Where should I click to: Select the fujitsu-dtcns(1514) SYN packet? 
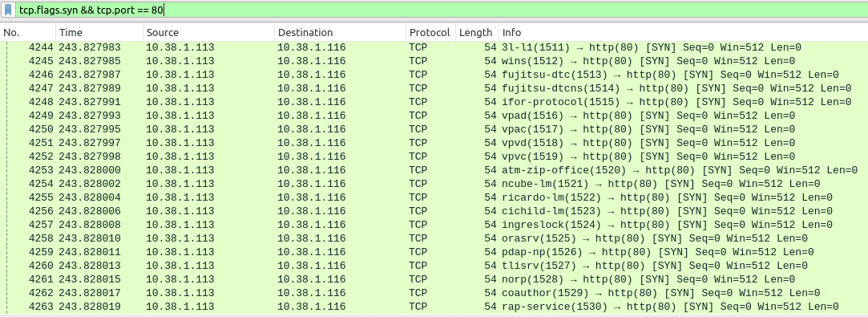676,88
